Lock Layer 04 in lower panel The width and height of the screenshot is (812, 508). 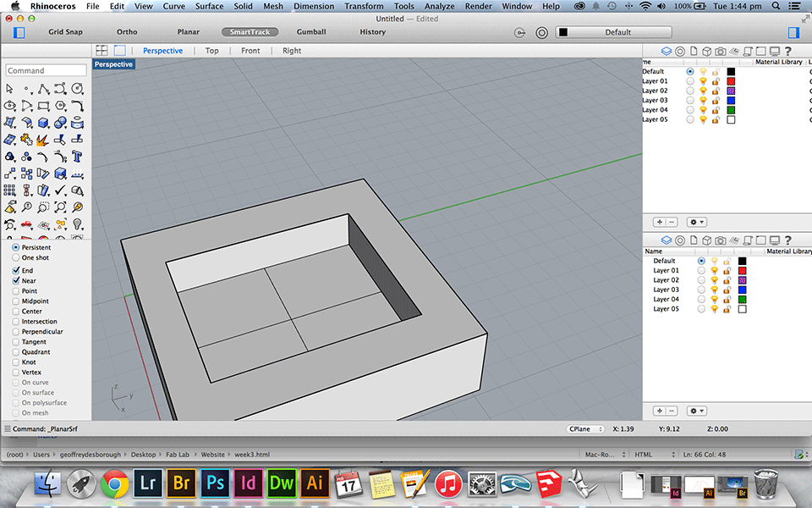tap(727, 299)
